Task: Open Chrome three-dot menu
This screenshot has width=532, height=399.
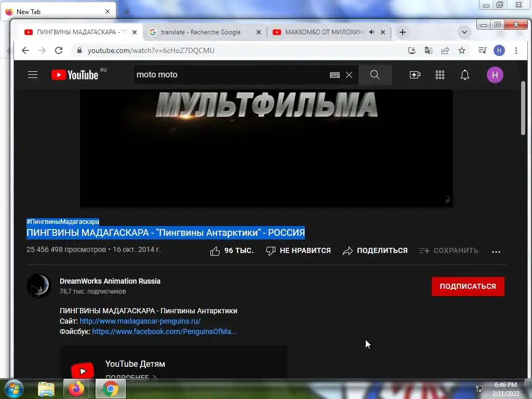Action: click(x=516, y=50)
